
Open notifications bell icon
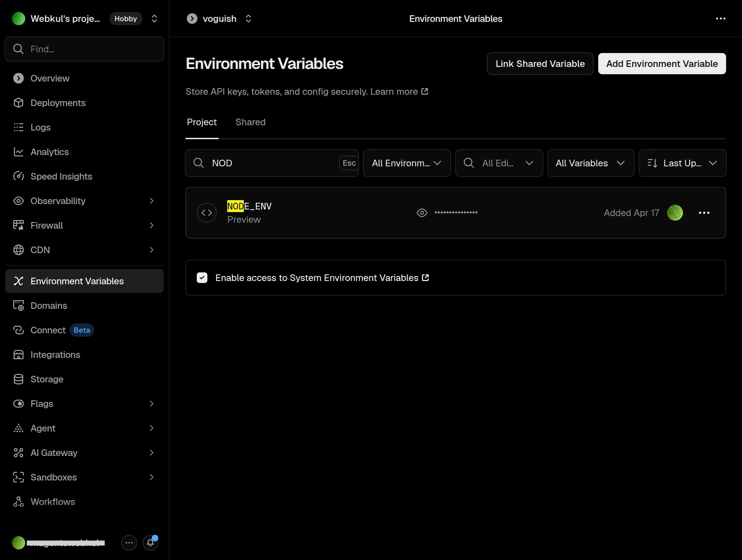click(150, 542)
